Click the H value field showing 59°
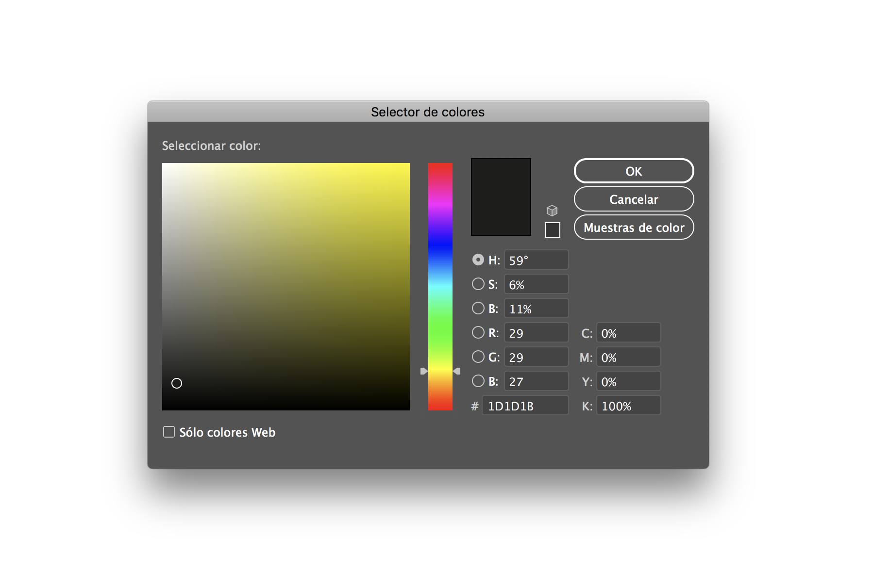 pyautogui.click(x=536, y=260)
